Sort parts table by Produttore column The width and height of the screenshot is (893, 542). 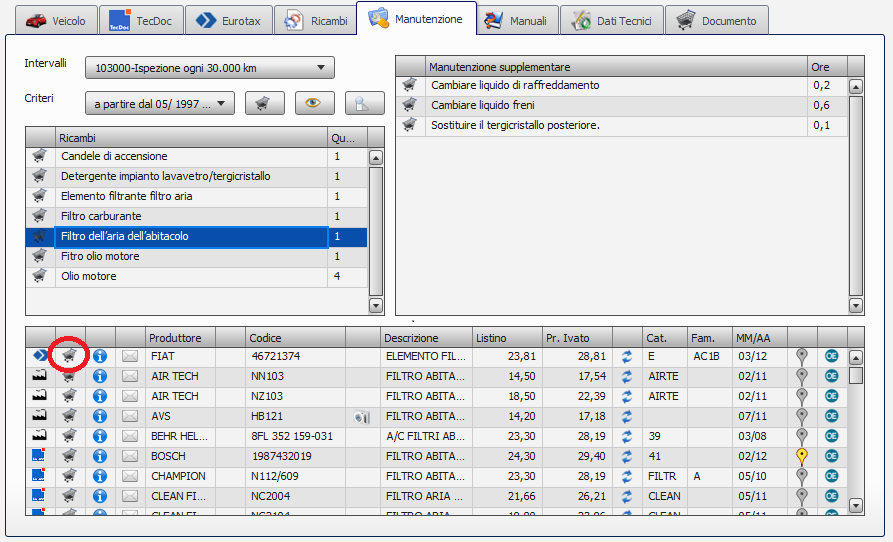(180, 338)
